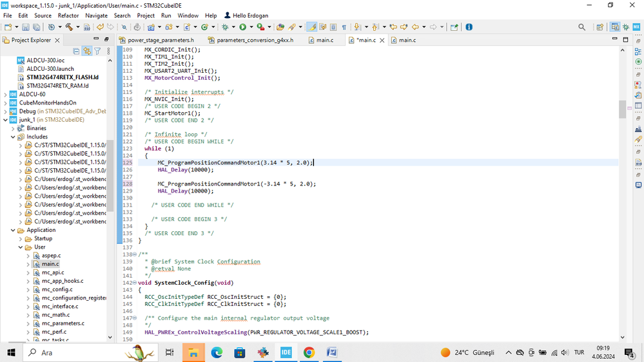Screen dimensions: 644x362
Task: Switch to power_stage_parameters.h tab
Action: [161, 40]
